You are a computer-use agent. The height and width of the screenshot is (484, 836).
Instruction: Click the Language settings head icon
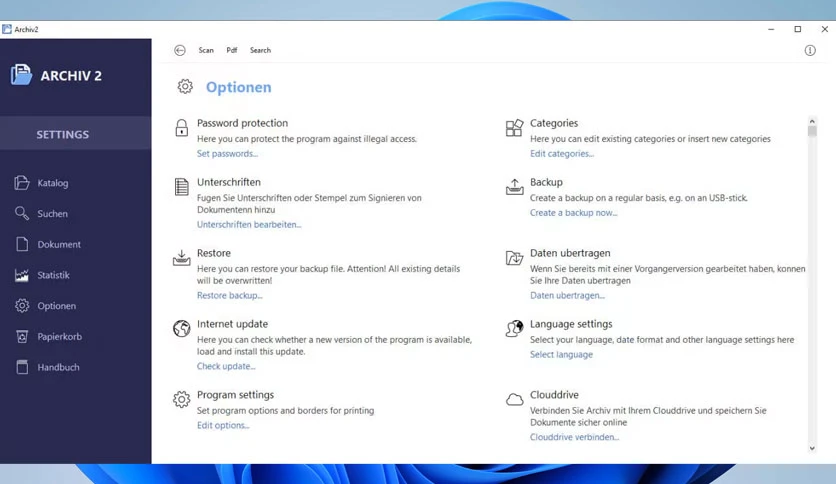point(515,328)
